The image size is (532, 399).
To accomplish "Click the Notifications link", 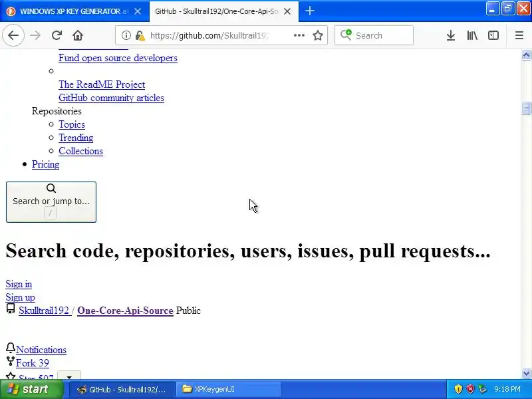I will coord(41,350).
